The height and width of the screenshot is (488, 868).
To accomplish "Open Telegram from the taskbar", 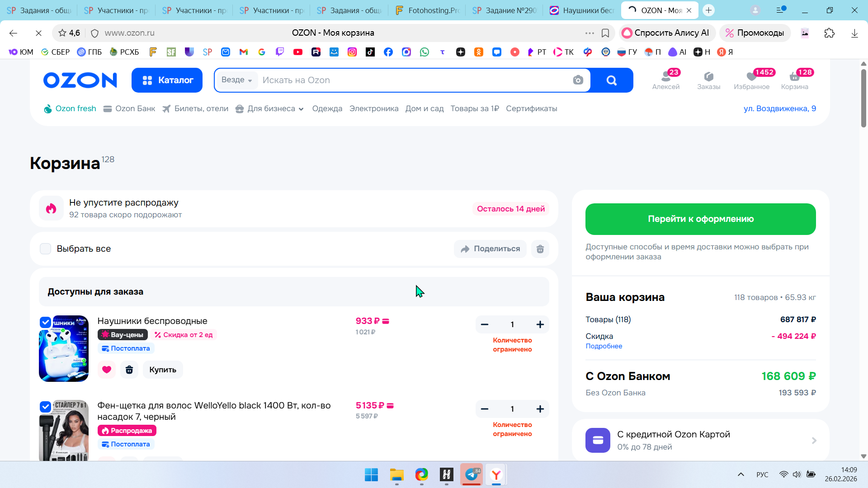I will tap(472, 474).
